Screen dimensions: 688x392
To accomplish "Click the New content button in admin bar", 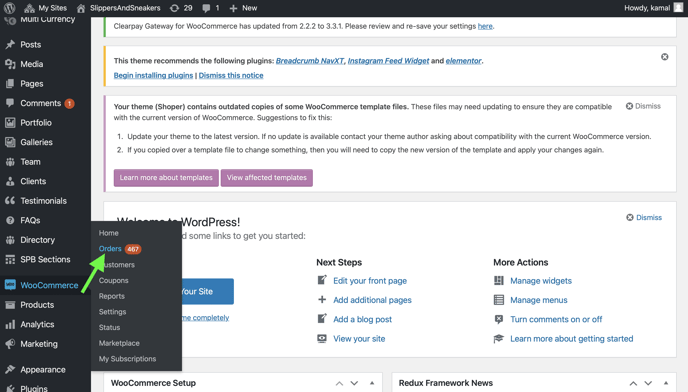I will [x=243, y=8].
